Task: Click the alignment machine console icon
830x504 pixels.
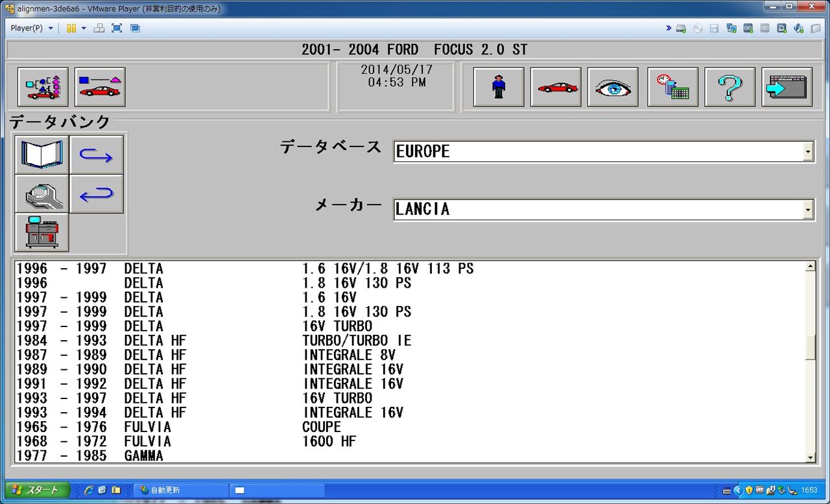Action: (x=42, y=233)
